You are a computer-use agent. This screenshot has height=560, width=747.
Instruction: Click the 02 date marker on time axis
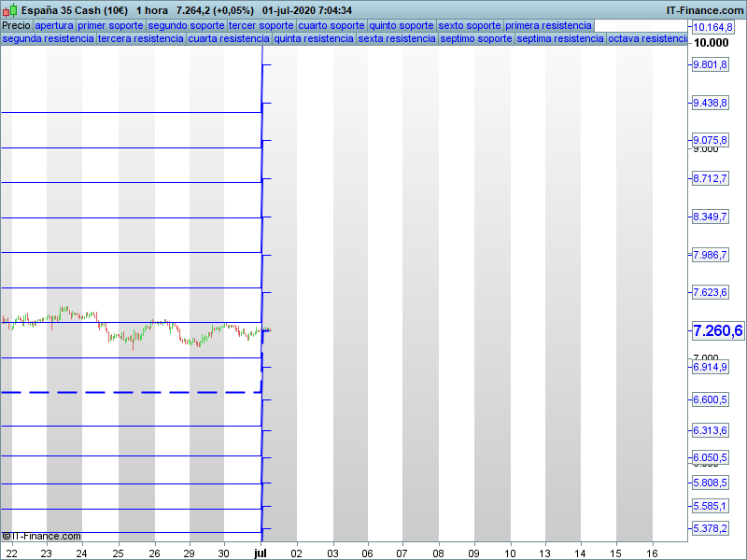pos(296,553)
